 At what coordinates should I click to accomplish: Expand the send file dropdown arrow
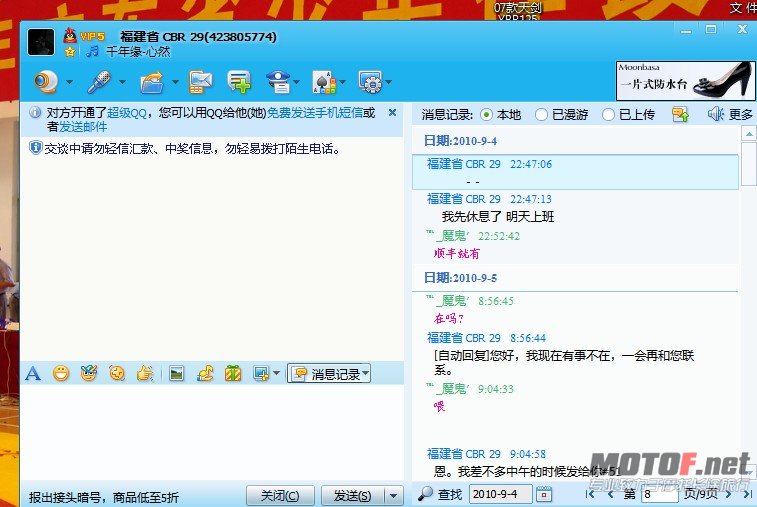[x=175, y=82]
